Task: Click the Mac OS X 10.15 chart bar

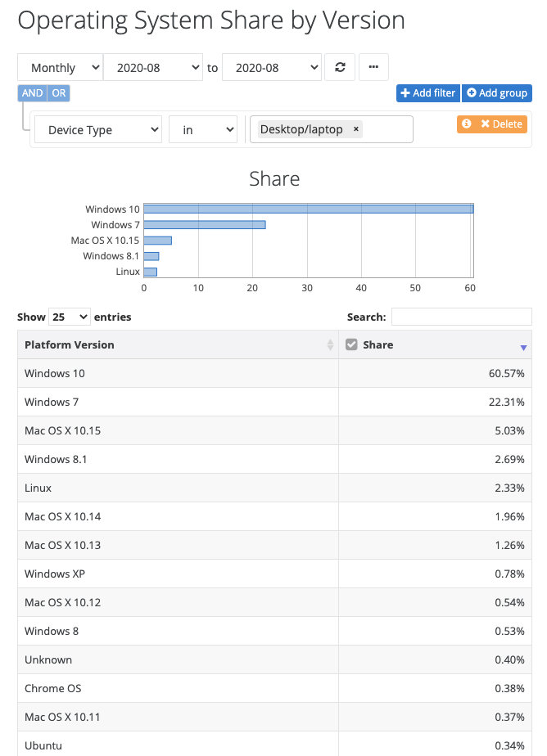Action: 158,241
